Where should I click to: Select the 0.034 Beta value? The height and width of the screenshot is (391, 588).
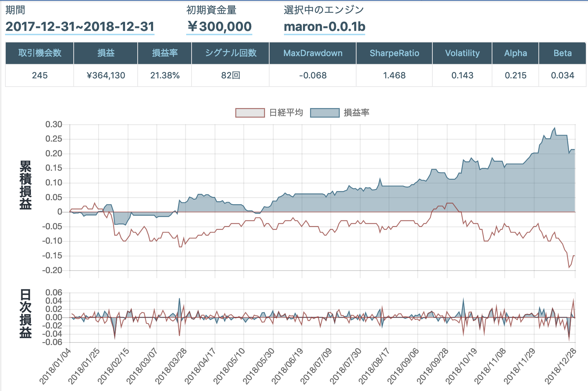point(562,75)
